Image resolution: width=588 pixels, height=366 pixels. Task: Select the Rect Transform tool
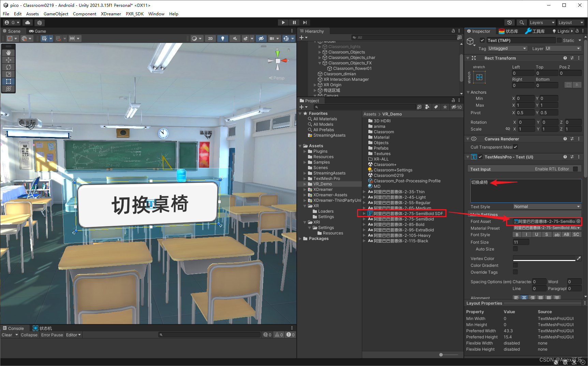pos(9,81)
